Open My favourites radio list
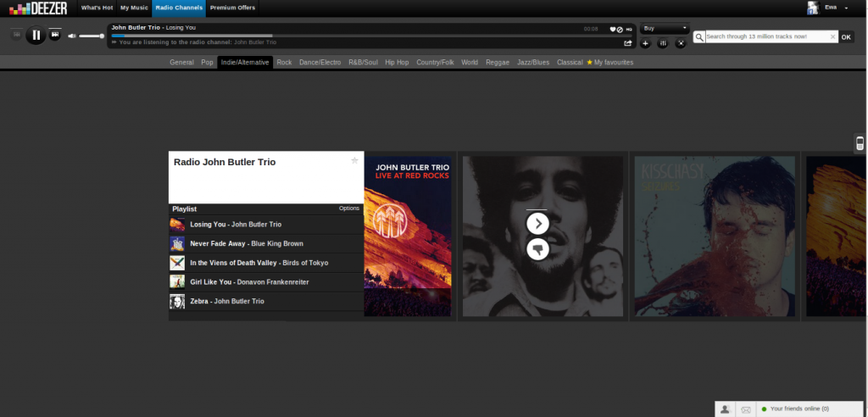The height and width of the screenshot is (417, 868). (x=610, y=63)
